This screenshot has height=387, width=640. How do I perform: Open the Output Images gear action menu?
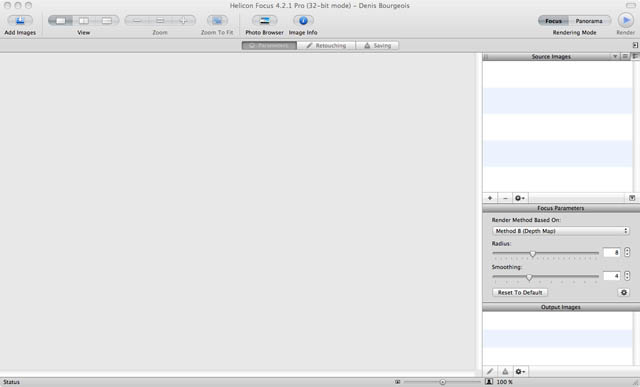(x=520, y=371)
